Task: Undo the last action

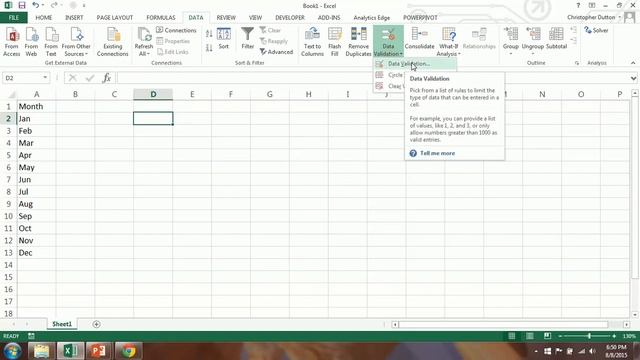Action: pyautogui.click(x=36, y=6)
